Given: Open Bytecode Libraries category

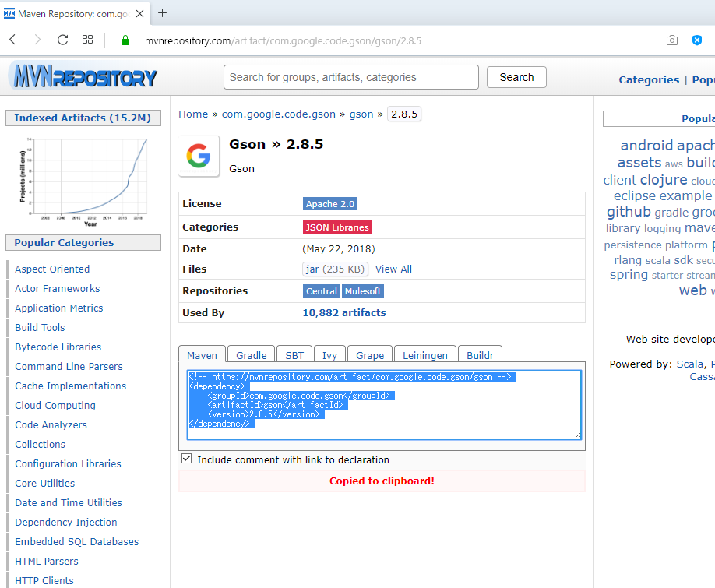Looking at the screenshot, I should pyautogui.click(x=58, y=347).
